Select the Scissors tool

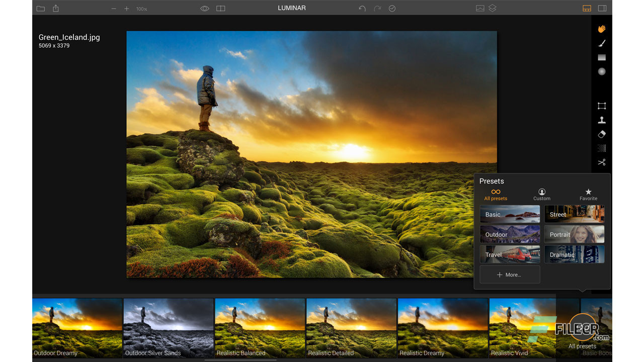click(602, 162)
